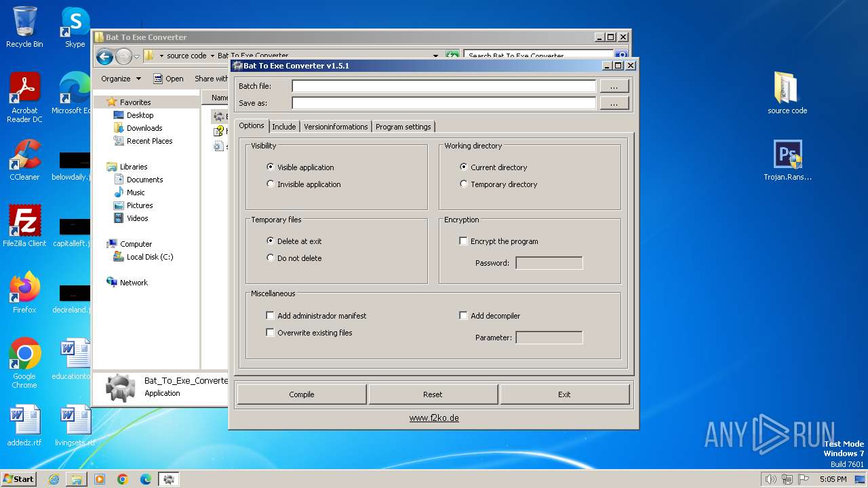Open the CCleaner desktop shortcut
The width and height of the screenshot is (868, 488).
coord(24,160)
